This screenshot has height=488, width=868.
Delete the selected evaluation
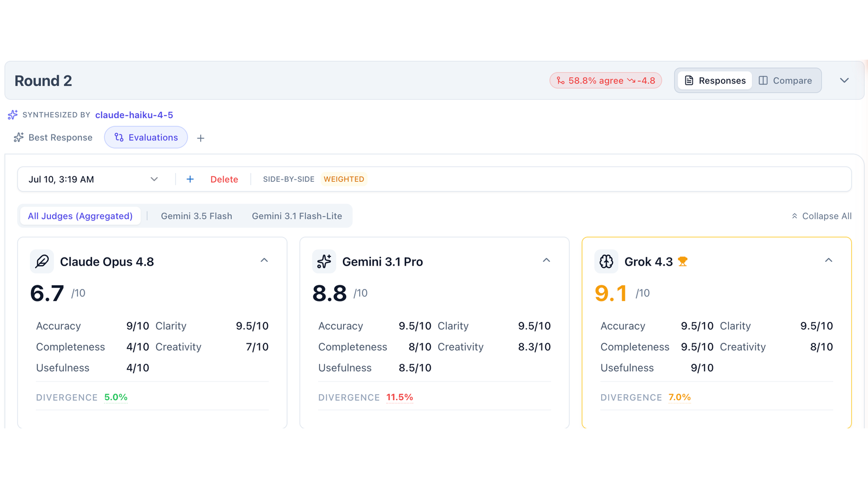click(x=224, y=179)
